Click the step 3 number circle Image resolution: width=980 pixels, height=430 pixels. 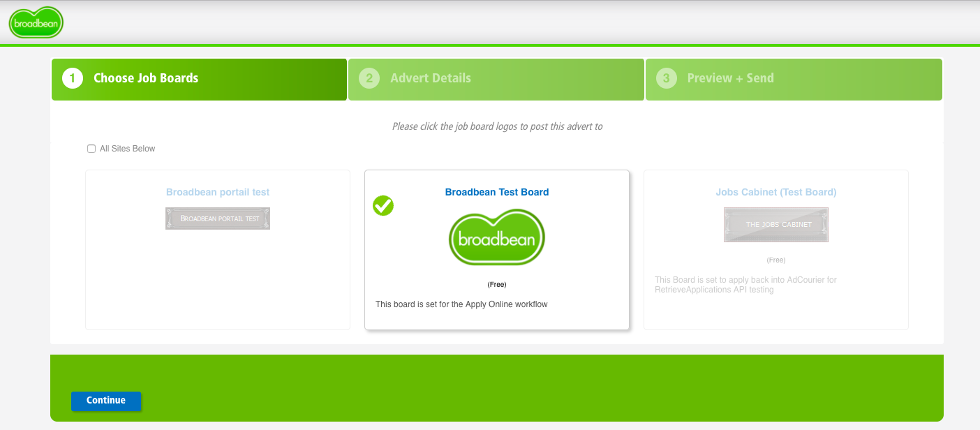(666, 78)
